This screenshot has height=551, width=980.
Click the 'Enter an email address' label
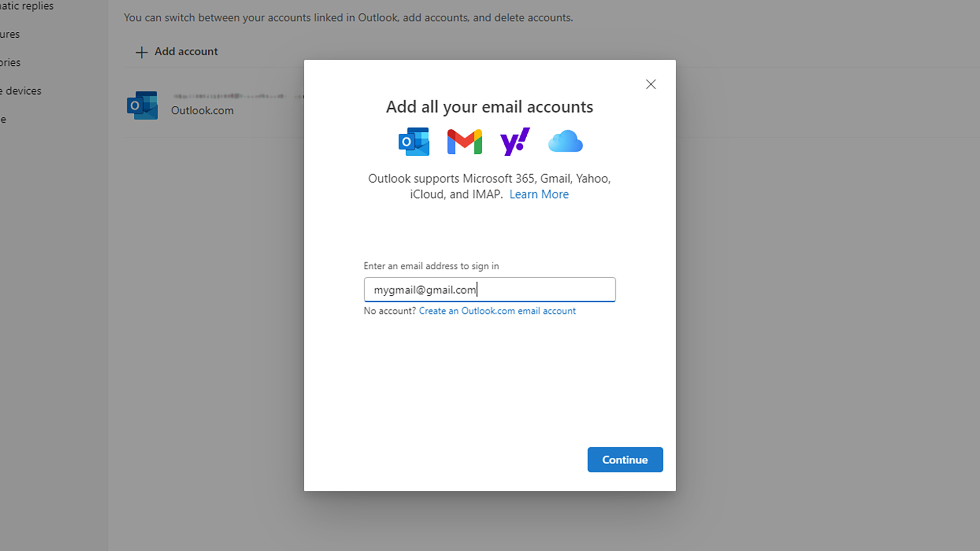point(431,266)
